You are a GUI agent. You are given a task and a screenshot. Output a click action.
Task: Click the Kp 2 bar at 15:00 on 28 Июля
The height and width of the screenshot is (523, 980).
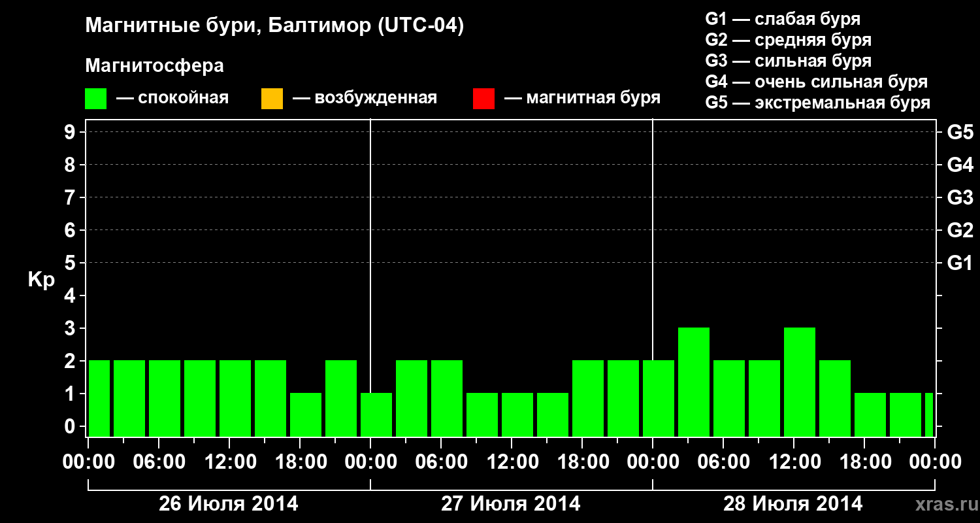click(835, 399)
